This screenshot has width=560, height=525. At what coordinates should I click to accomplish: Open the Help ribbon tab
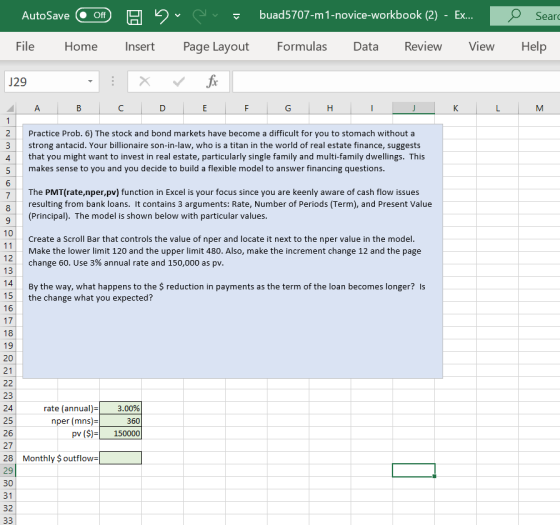coord(534,46)
